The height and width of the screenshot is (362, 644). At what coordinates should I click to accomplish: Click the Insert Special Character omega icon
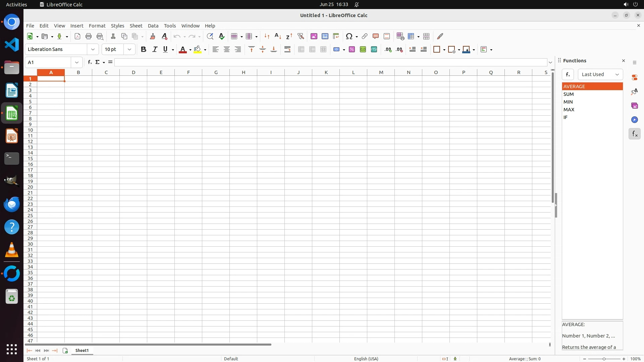(349, 36)
